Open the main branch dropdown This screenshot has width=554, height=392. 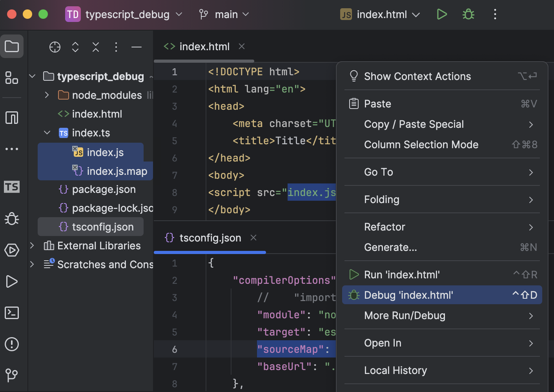pos(223,14)
